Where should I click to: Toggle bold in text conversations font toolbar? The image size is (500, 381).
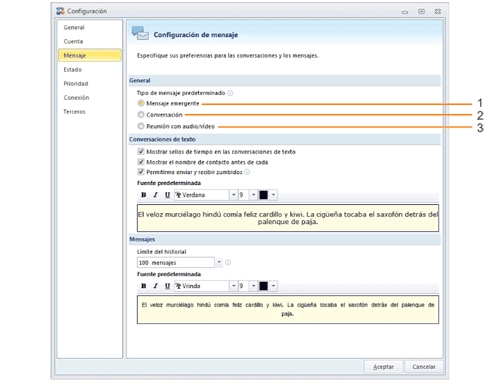tap(144, 195)
